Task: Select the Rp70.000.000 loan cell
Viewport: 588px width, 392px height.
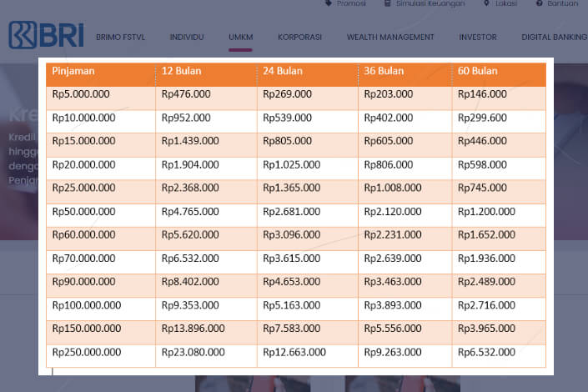Action: [101, 262]
